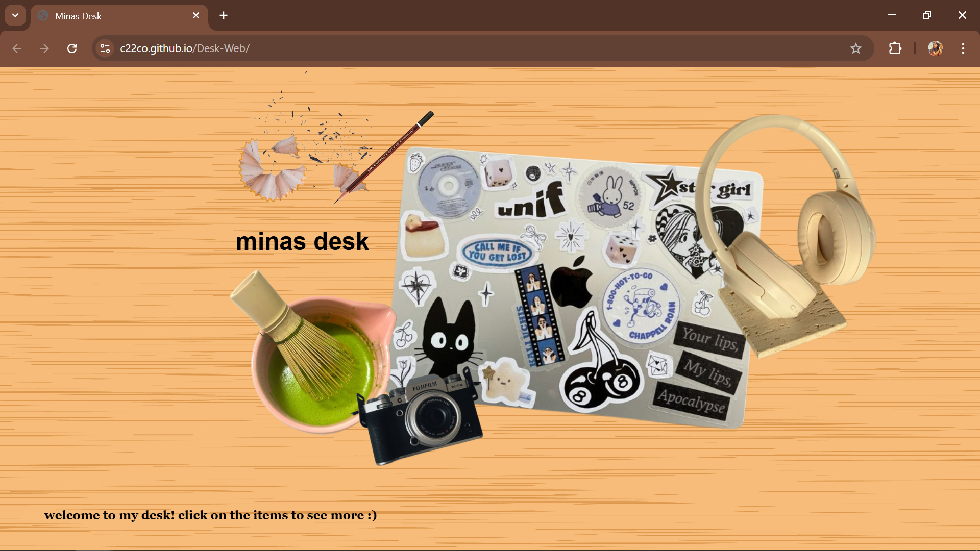Open the Chrome three-dot menu

[963, 48]
